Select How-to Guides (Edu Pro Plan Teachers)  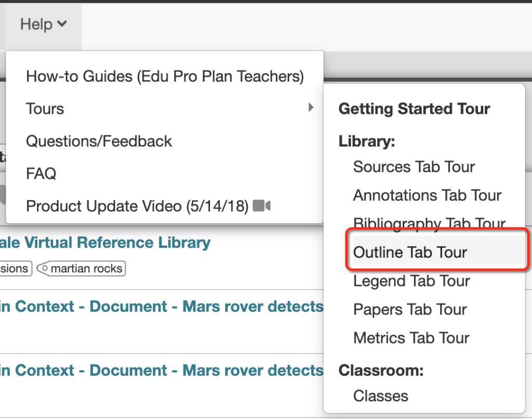click(165, 76)
